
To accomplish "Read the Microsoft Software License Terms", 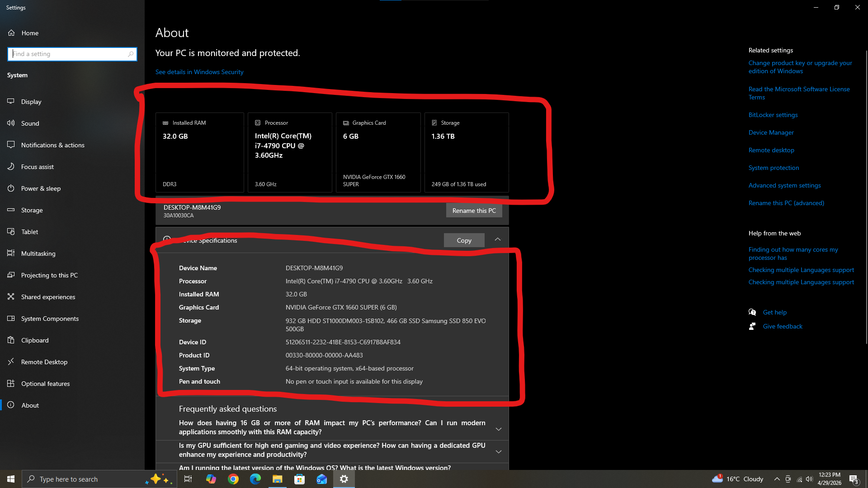I will [799, 93].
